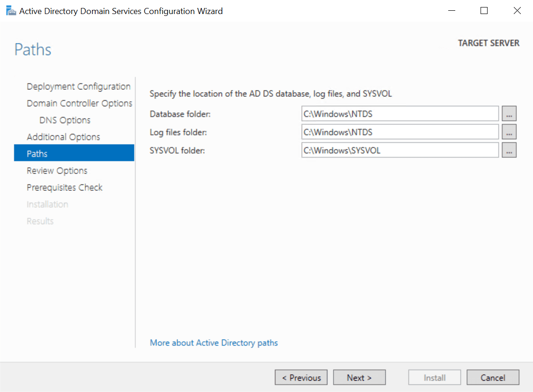Click the wizard icon in the title bar
Image resolution: width=533 pixels, height=392 pixels.
point(10,10)
